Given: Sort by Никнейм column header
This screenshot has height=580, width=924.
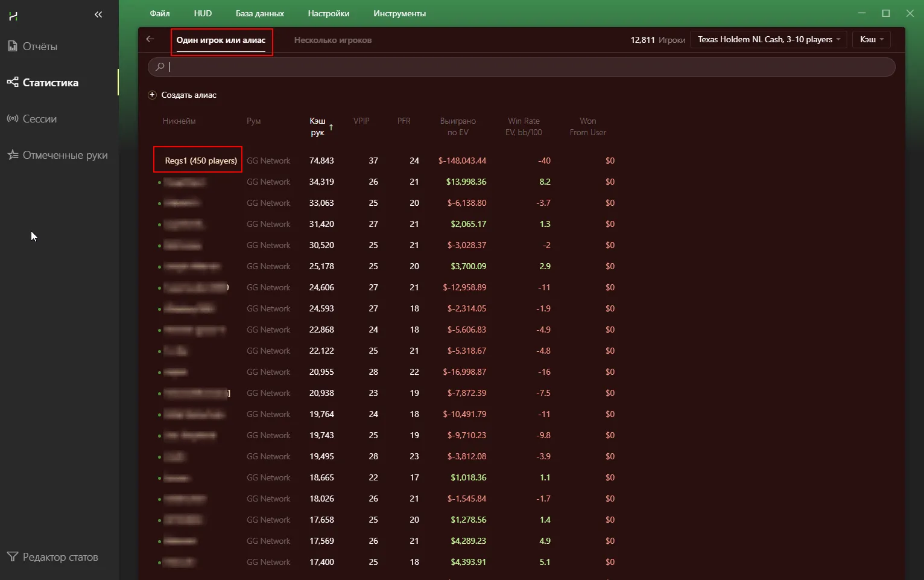Looking at the screenshot, I should pos(179,121).
